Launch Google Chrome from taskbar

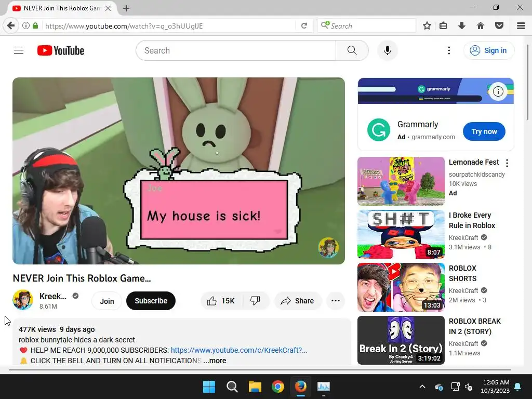click(x=278, y=387)
